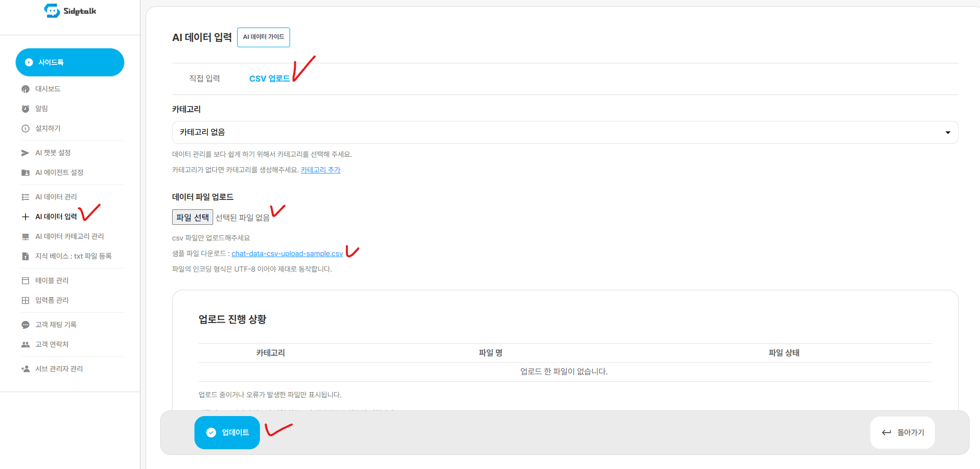Click the AI 데이터 관리 label
Image resolution: width=980 pixels, height=469 pixels.
[x=56, y=197]
